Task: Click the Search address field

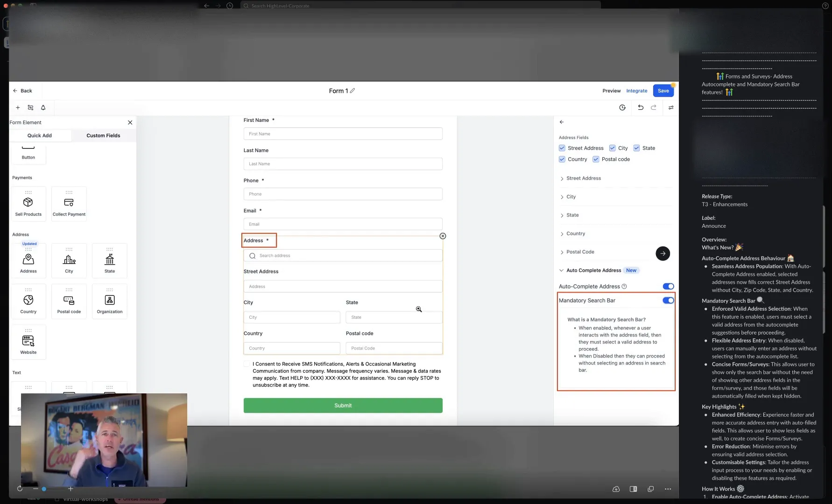Action: click(343, 256)
